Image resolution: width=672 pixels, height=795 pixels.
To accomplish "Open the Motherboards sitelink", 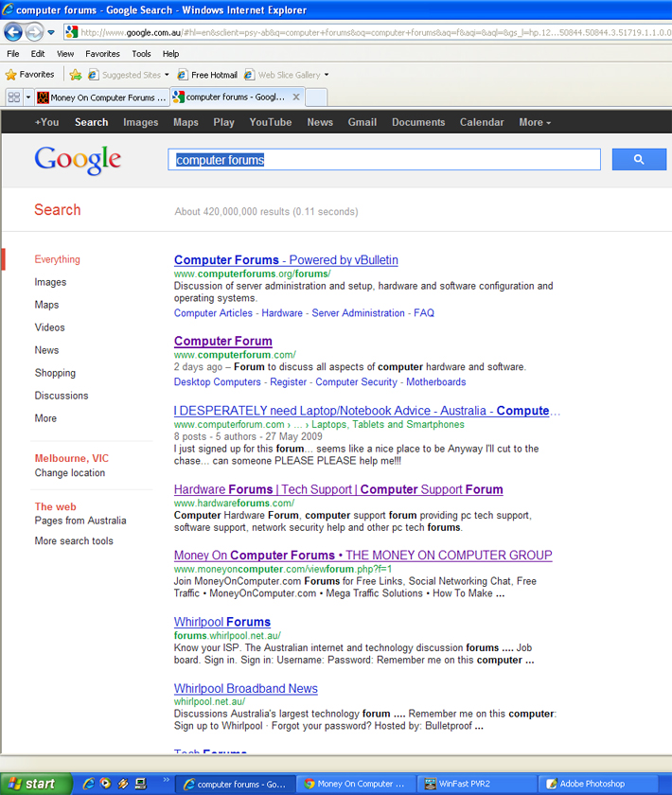I will [436, 382].
